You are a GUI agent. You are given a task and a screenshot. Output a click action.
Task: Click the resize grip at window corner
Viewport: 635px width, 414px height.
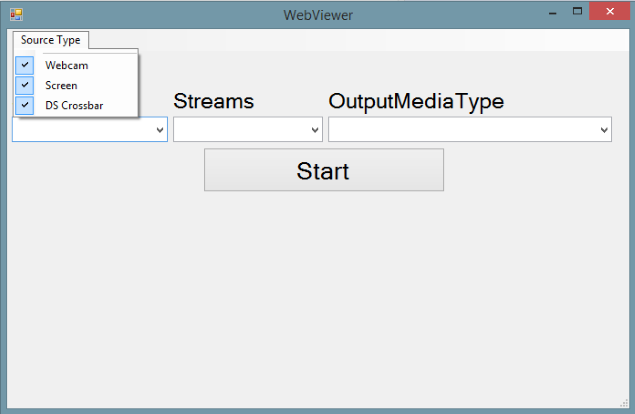point(624,403)
